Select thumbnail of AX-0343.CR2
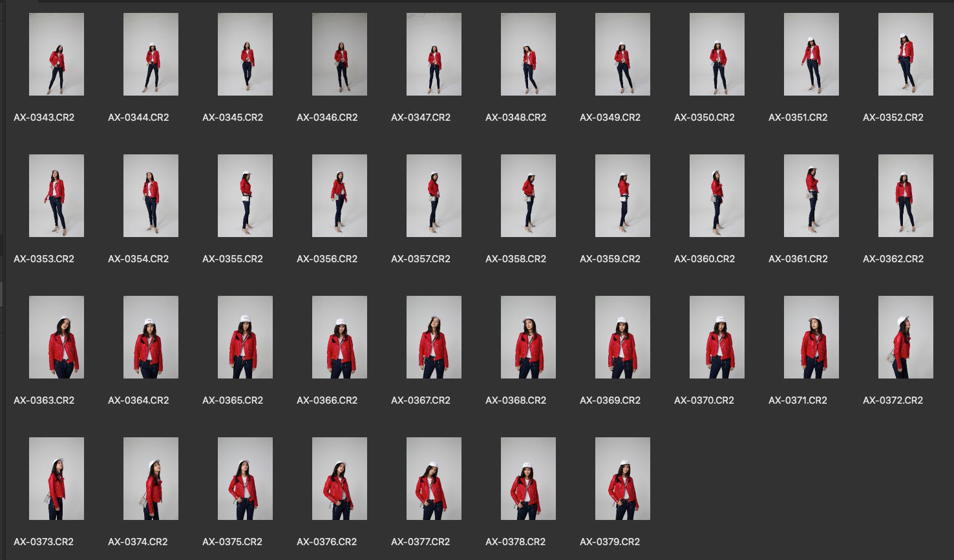Image resolution: width=954 pixels, height=560 pixels. 56,54
